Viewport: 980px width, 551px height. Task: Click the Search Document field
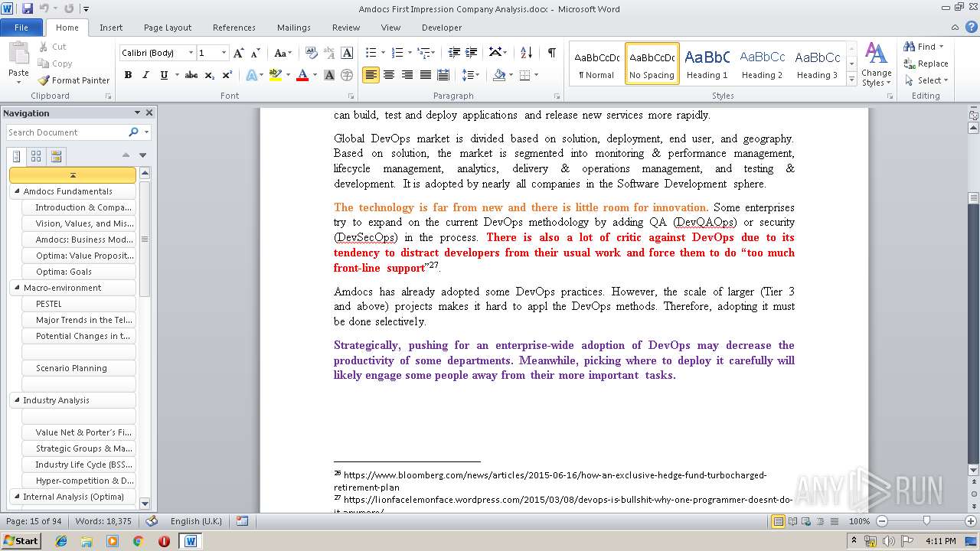(67, 132)
